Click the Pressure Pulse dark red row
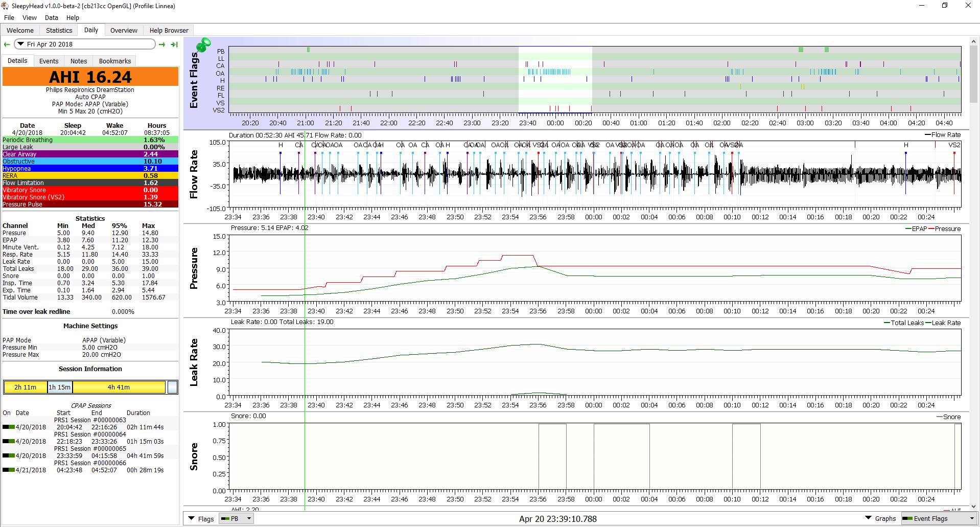The image size is (980, 527). point(90,204)
